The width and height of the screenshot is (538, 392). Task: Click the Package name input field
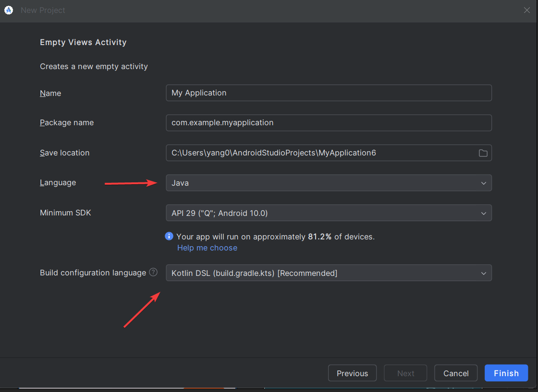click(x=329, y=123)
